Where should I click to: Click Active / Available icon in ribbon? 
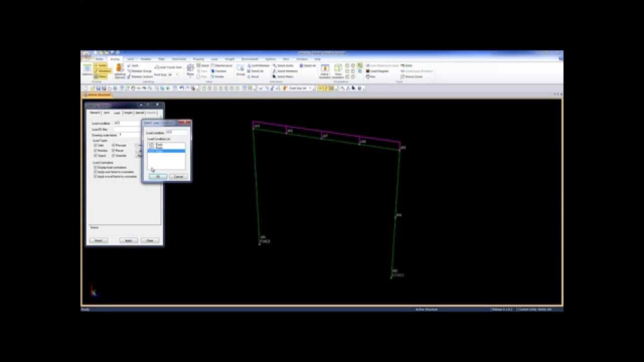[x=325, y=71]
